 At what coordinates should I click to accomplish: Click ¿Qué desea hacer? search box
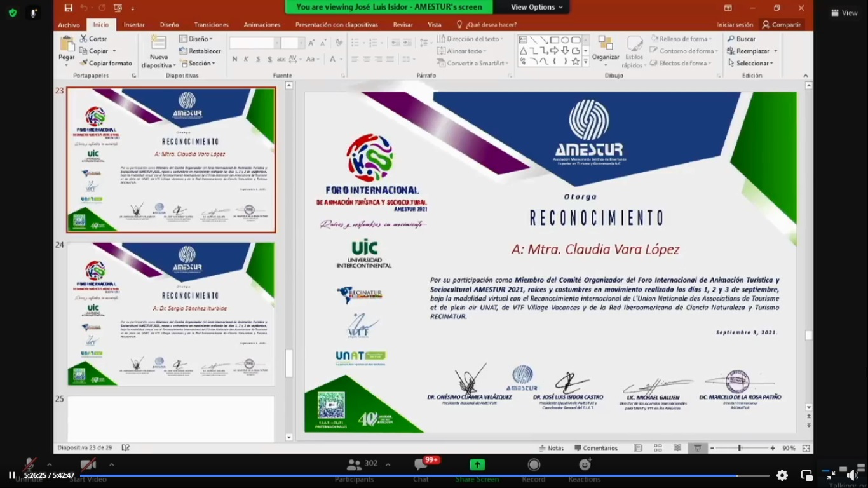(487, 25)
